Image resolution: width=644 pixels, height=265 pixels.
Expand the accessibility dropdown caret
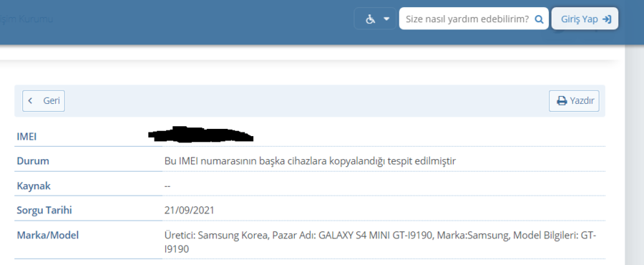click(386, 19)
